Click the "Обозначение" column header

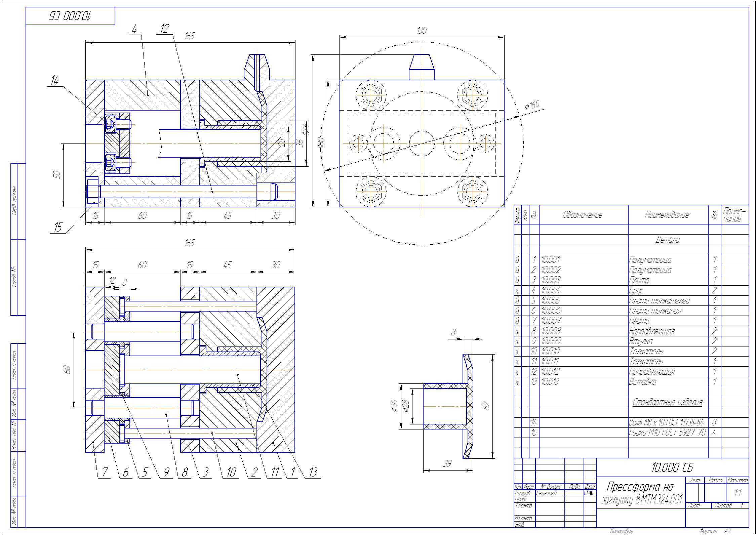pos(583,215)
